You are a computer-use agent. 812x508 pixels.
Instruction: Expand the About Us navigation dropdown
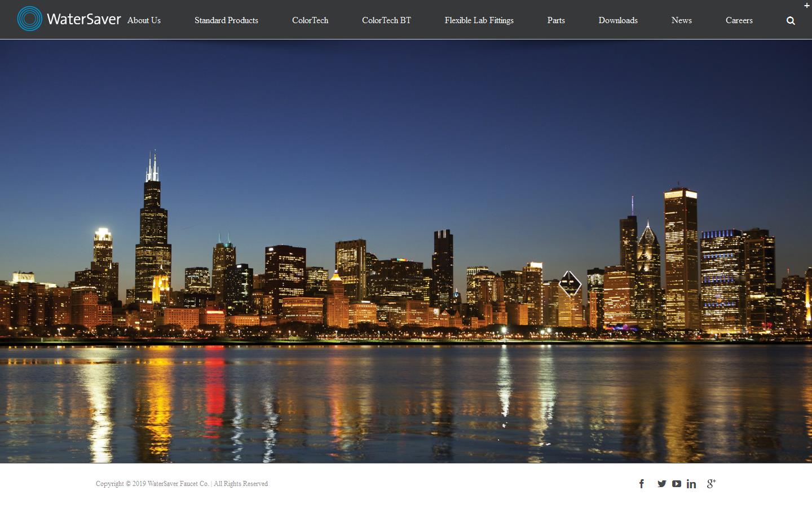coord(144,20)
